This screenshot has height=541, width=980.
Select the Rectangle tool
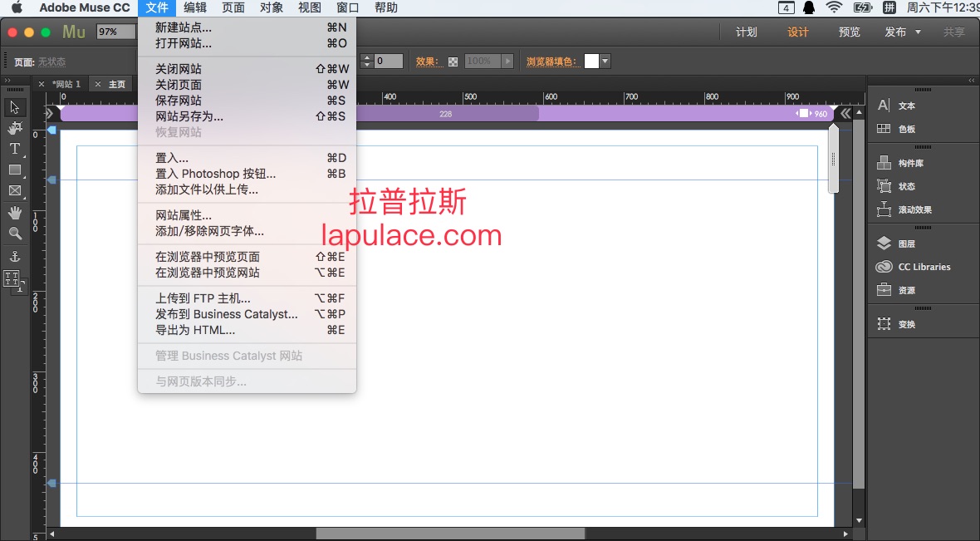point(15,170)
